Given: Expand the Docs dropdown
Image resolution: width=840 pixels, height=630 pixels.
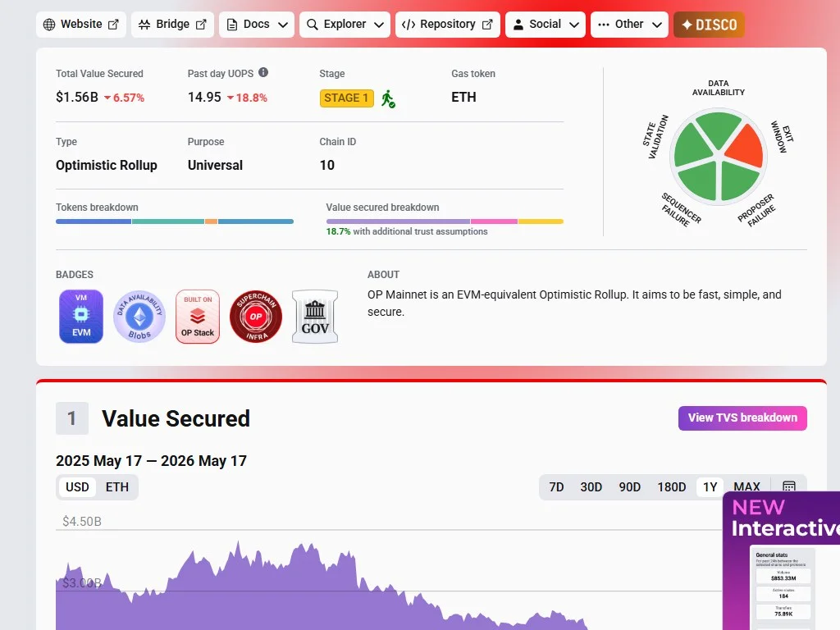Looking at the screenshot, I should click(x=257, y=25).
